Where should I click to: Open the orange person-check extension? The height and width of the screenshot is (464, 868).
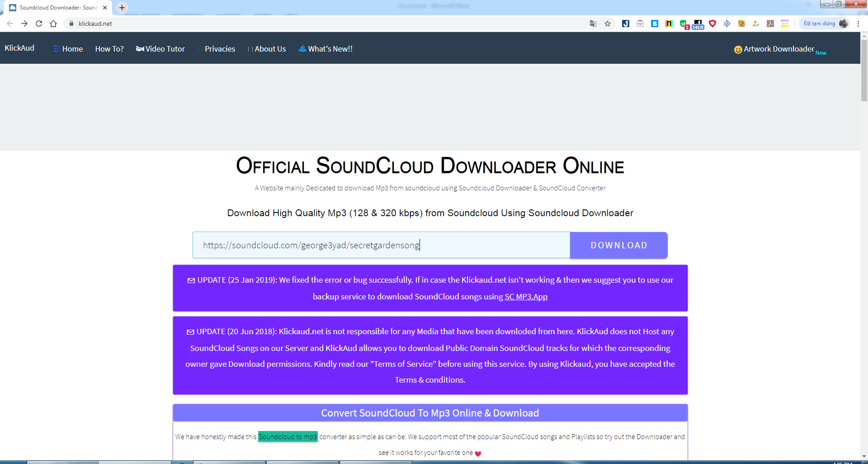coord(756,24)
